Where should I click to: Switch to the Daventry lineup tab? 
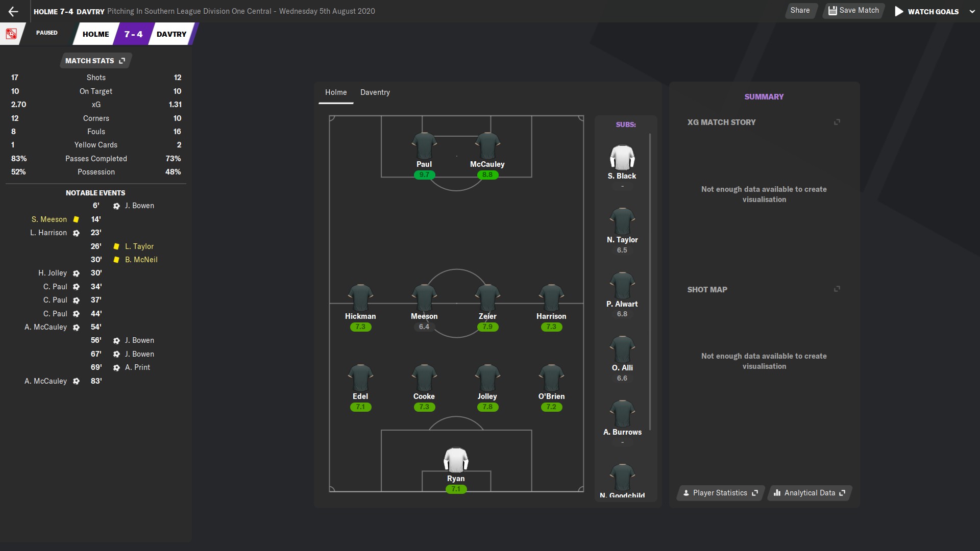coord(375,92)
